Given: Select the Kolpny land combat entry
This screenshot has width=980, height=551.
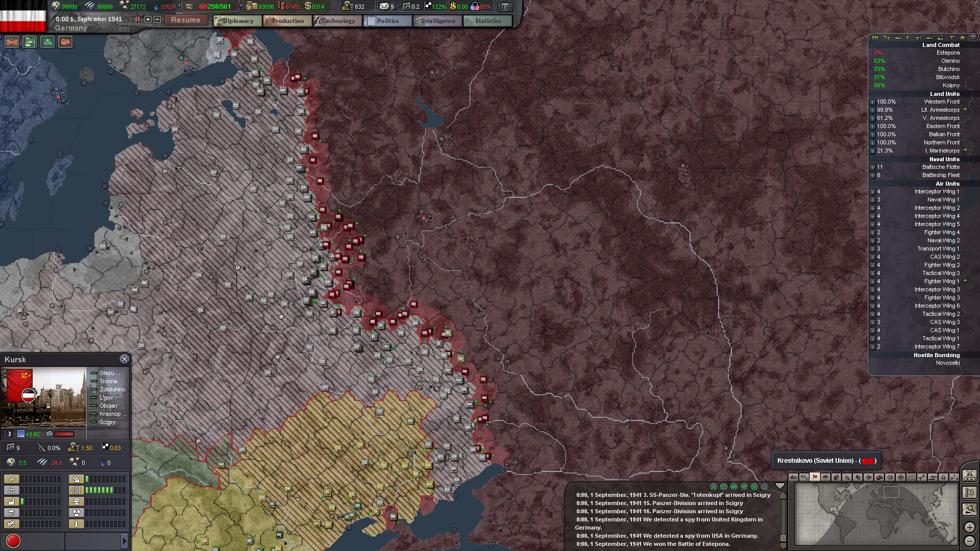Looking at the screenshot, I should coord(917,85).
